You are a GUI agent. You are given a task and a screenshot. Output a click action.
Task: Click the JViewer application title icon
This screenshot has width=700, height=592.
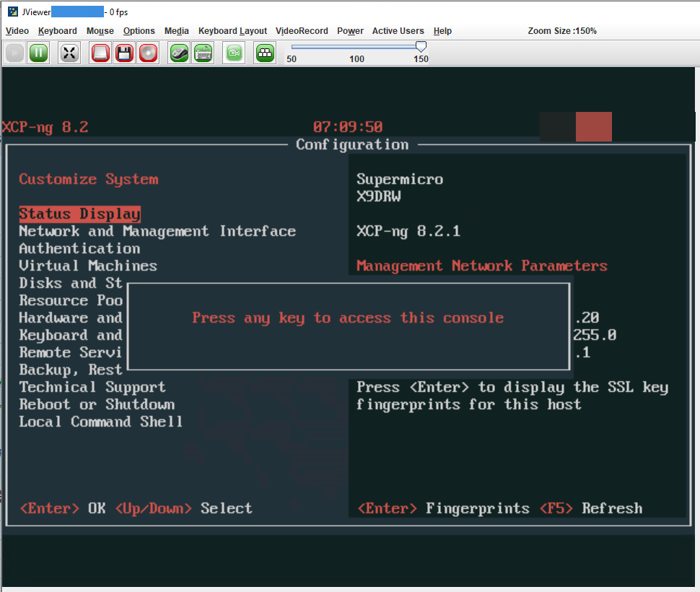(x=13, y=12)
